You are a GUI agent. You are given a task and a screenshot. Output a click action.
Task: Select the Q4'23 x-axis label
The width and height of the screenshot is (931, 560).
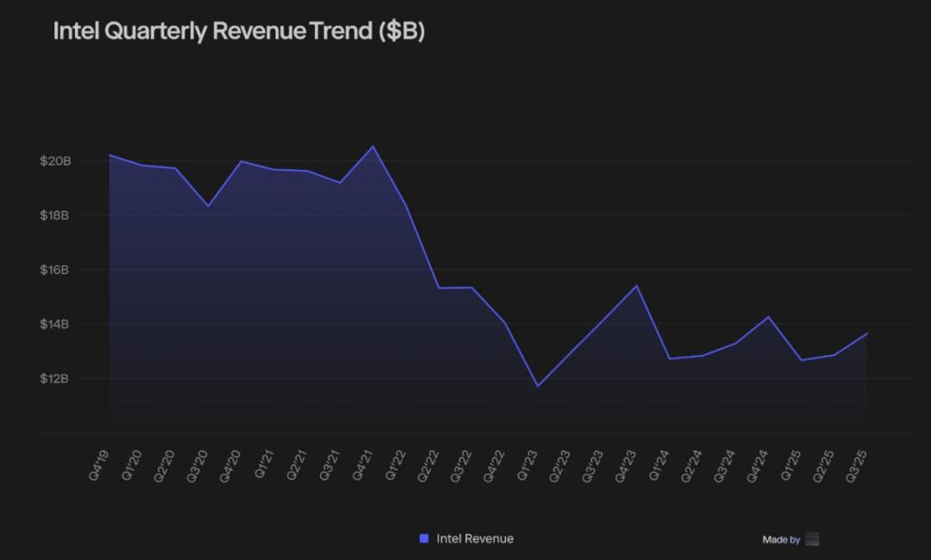(x=627, y=464)
